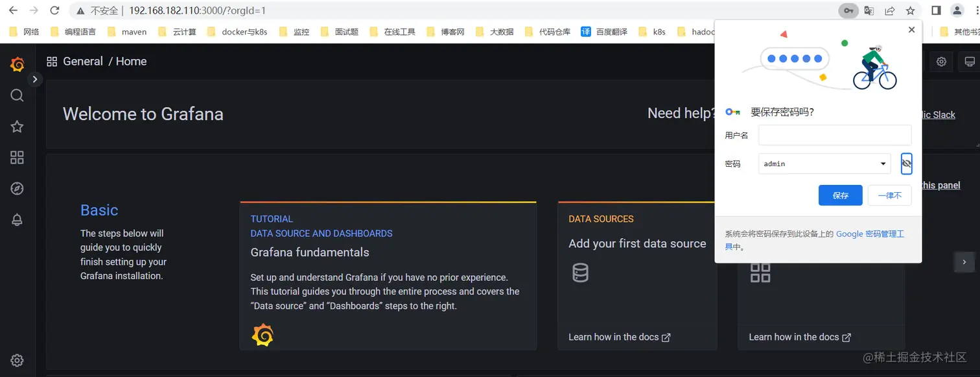
Task: Show next setup cards with right arrow
Action: click(964, 261)
